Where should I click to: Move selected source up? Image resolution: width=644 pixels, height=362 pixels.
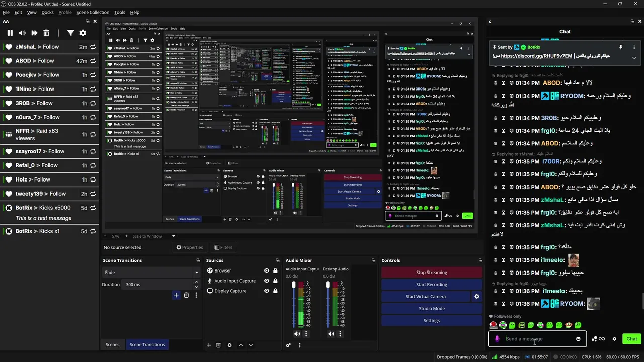pyautogui.click(x=241, y=345)
